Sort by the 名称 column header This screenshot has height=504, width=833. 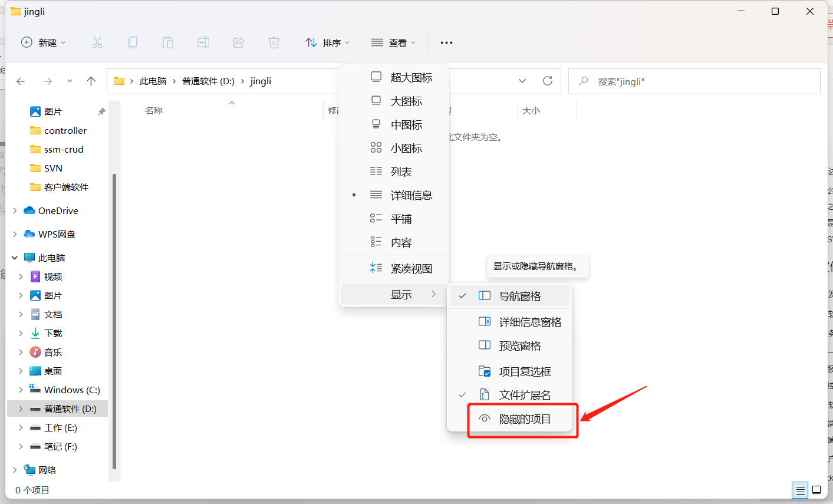(154, 110)
